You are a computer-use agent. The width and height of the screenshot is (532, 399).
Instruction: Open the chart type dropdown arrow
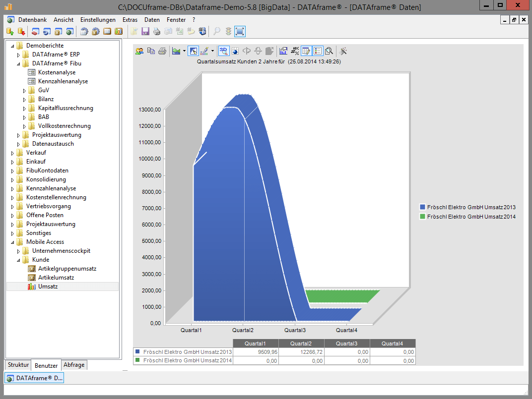(184, 51)
